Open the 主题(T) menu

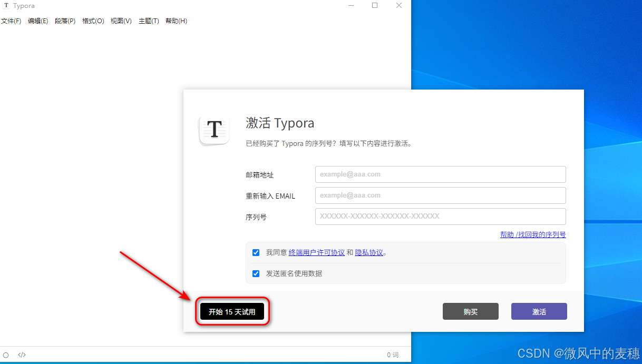(149, 21)
